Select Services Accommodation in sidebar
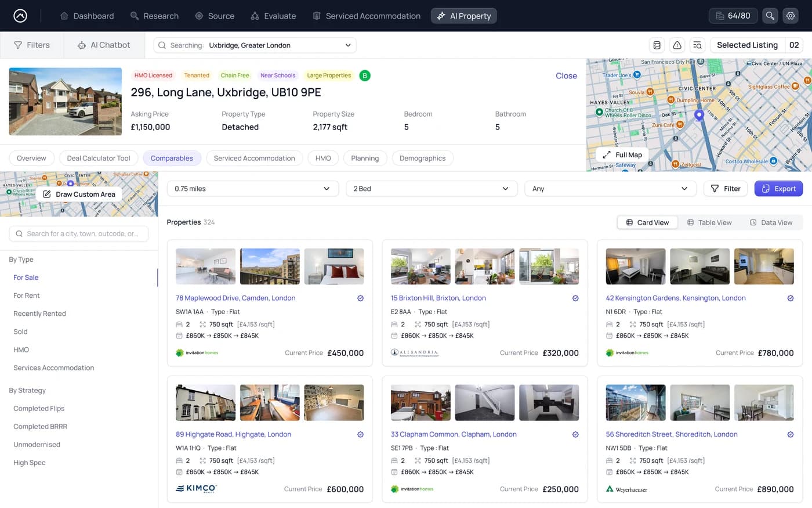812x508 pixels. click(x=53, y=368)
